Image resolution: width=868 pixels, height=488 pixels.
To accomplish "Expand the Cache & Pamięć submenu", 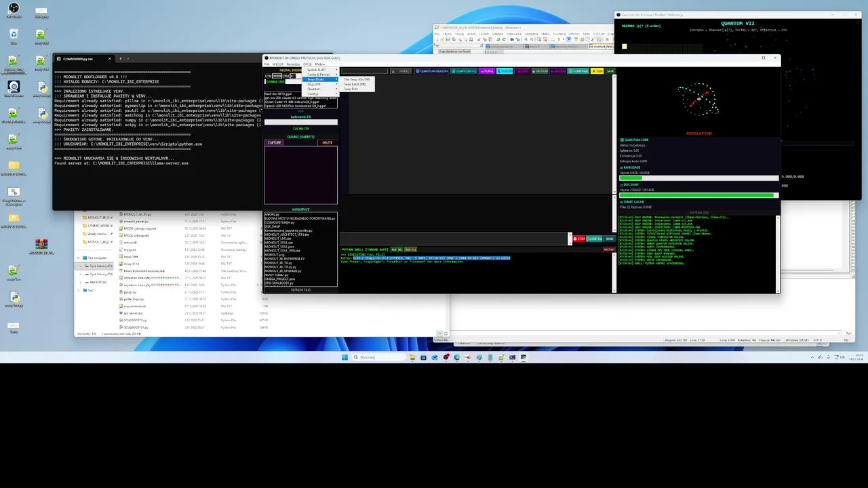I will pyautogui.click(x=321, y=75).
